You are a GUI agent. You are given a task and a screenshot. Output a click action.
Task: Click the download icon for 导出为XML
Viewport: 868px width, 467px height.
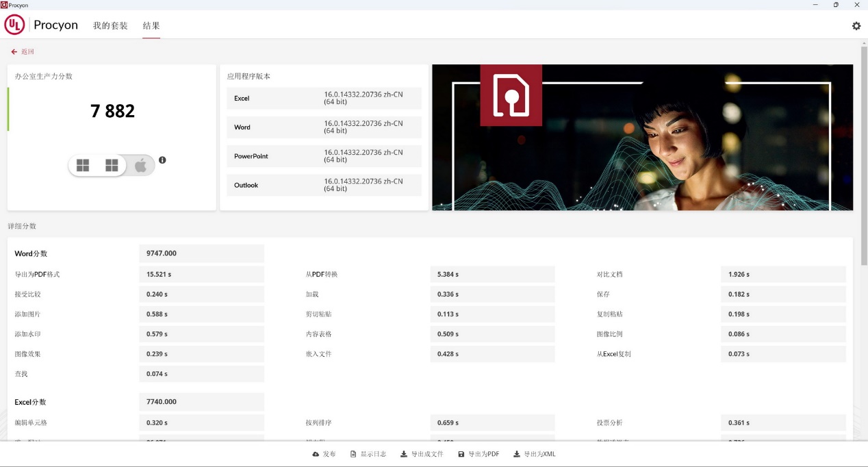pyautogui.click(x=517, y=453)
